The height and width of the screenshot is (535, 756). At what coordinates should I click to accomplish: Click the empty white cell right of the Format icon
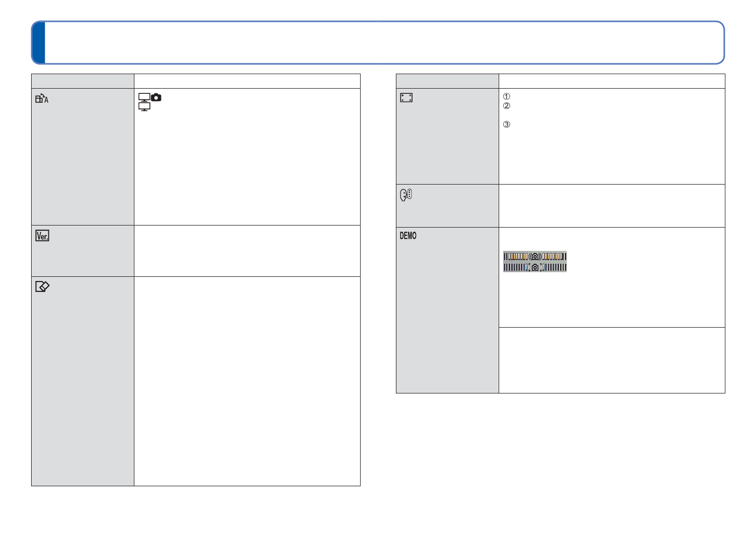point(247,381)
